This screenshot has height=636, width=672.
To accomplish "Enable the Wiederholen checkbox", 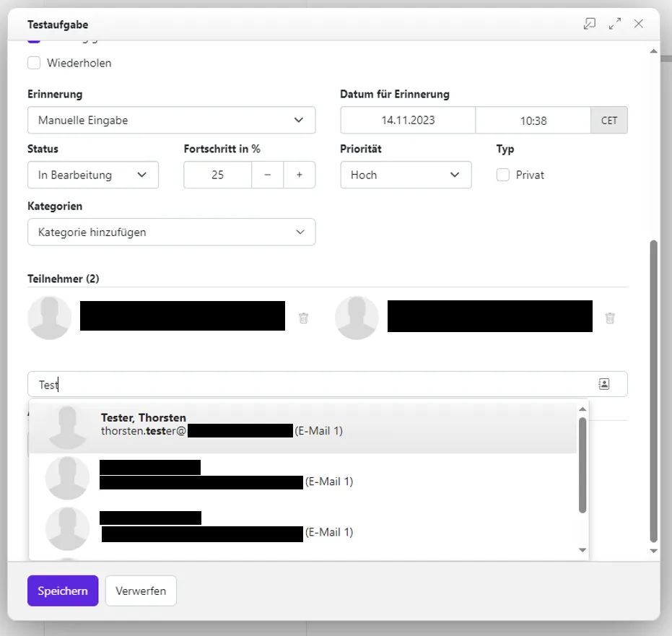I will point(34,63).
